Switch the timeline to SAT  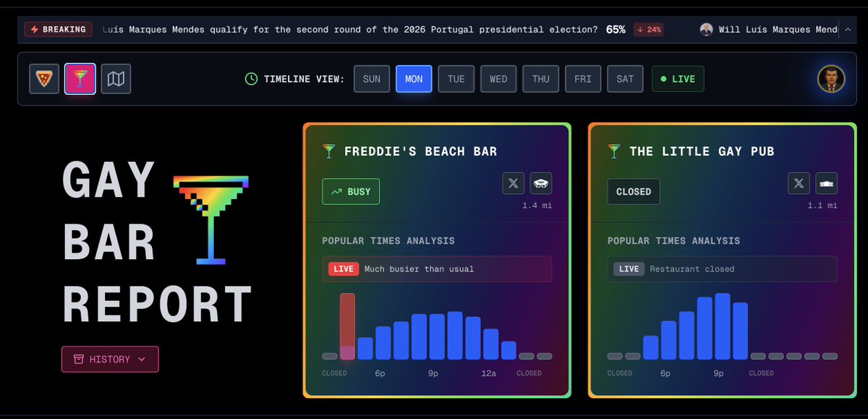[x=625, y=79]
